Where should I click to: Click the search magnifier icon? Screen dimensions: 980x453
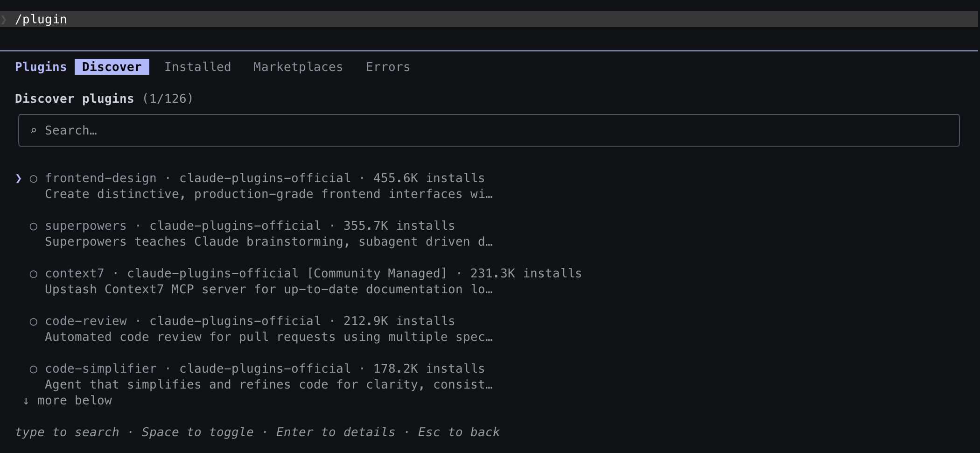coord(33,131)
